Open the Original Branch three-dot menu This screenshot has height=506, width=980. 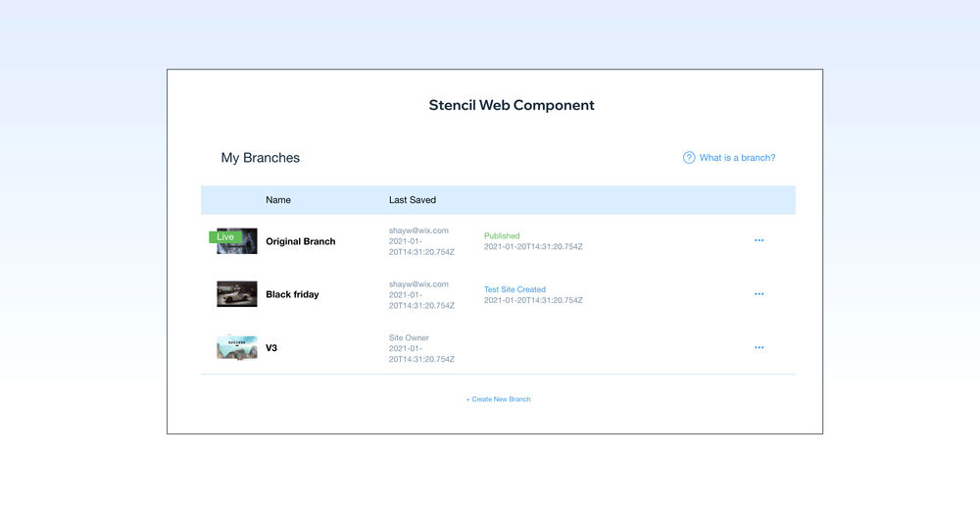click(759, 240)
